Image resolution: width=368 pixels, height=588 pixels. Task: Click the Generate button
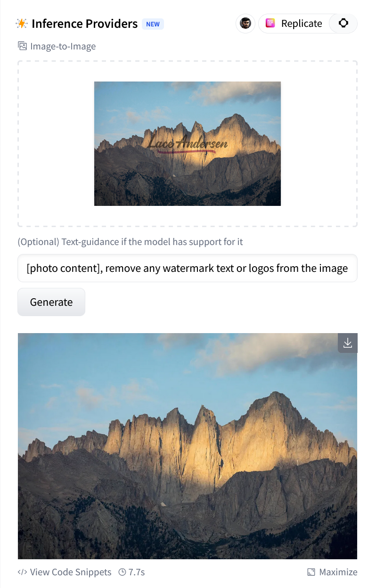pyautogui.click(x=51, y=302)
